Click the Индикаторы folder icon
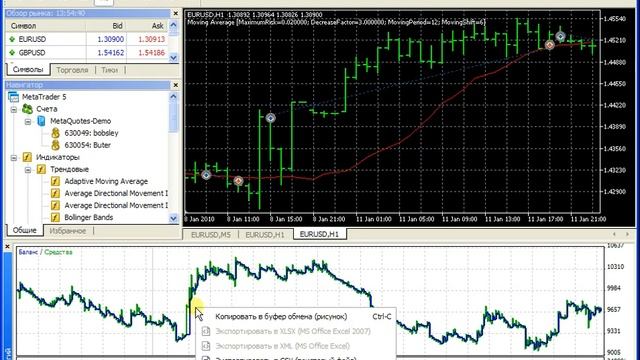 [x=27, y=157]
